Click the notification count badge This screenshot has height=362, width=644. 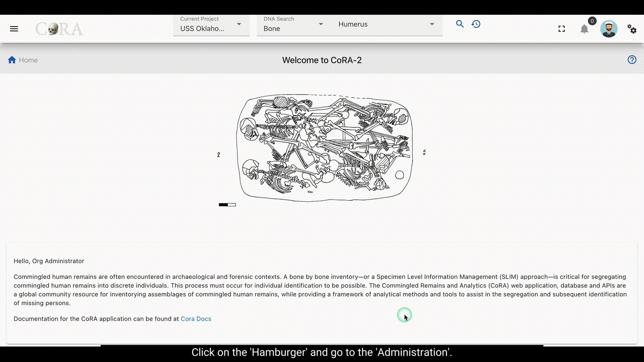(592, 21)
